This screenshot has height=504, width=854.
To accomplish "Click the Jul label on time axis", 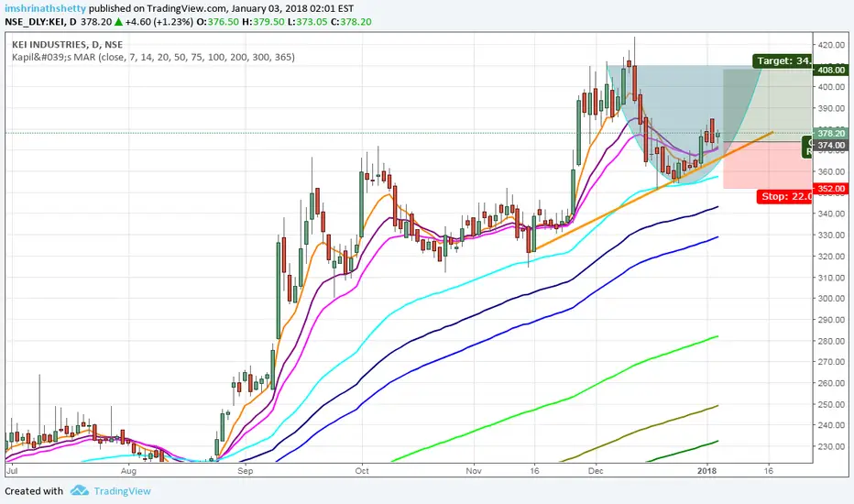I will 12,471.
